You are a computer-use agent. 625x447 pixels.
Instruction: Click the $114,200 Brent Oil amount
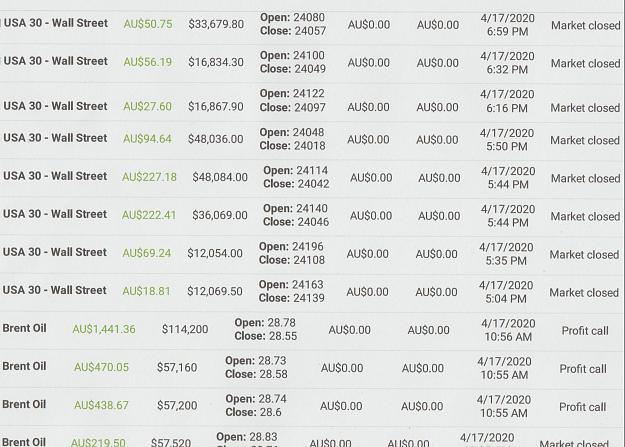point(185,329)
